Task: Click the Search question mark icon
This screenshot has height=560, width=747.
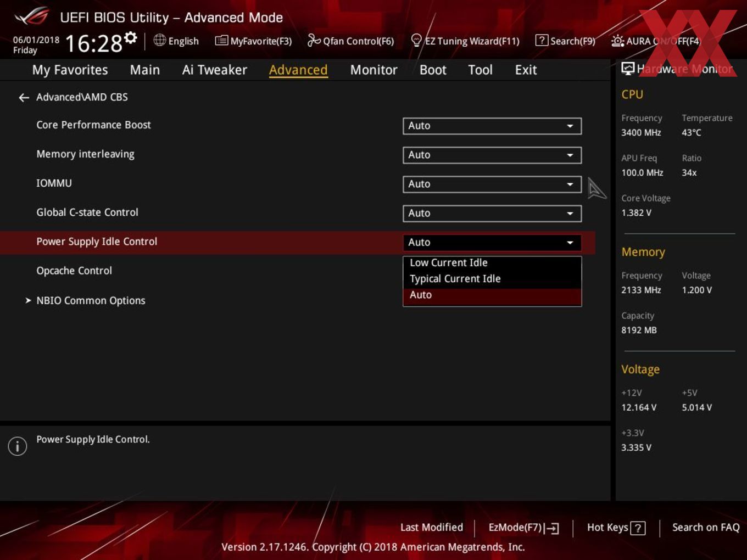Action: 542,40
